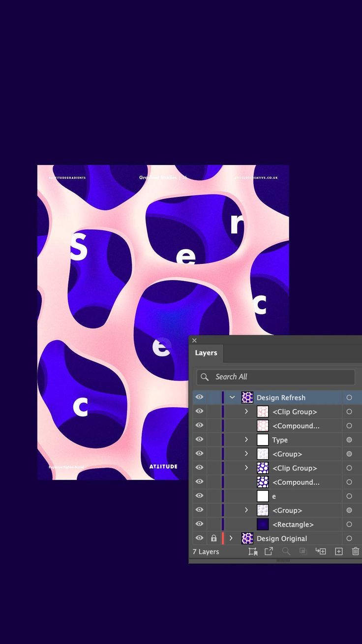Hide the <Rectangle> object via its eye

199,524
